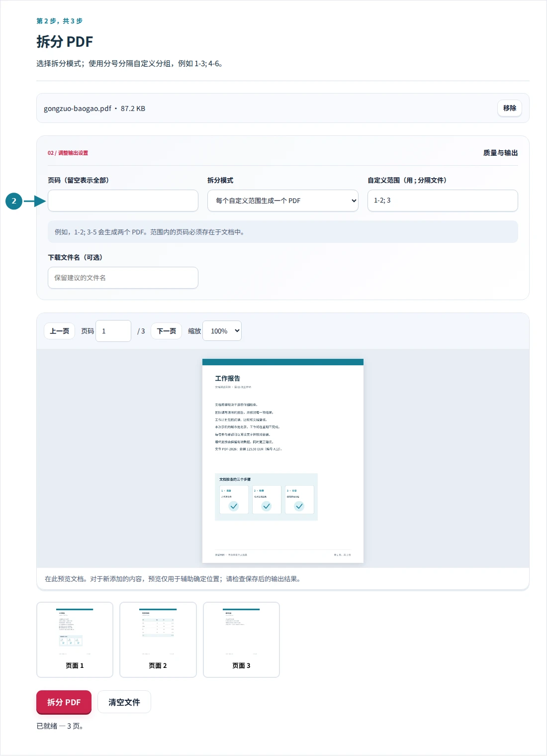Go to previous page with 上一页
Screen dimensions: 547x756
pos(59,331)
